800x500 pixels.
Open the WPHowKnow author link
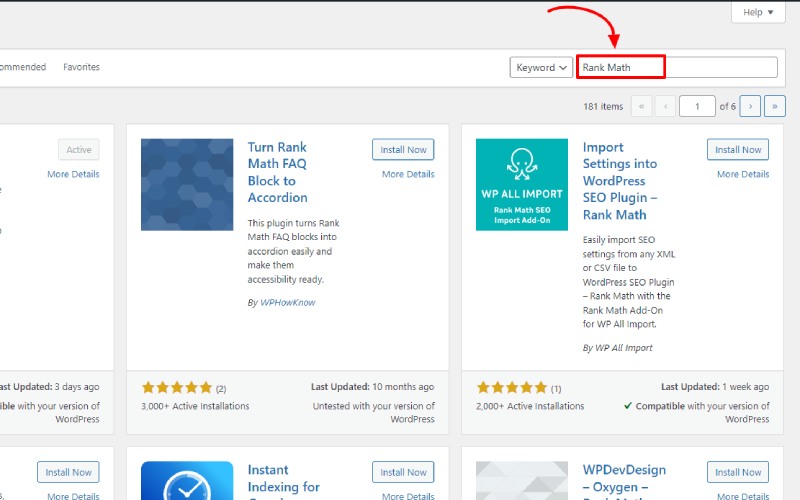tap(288, 303)
